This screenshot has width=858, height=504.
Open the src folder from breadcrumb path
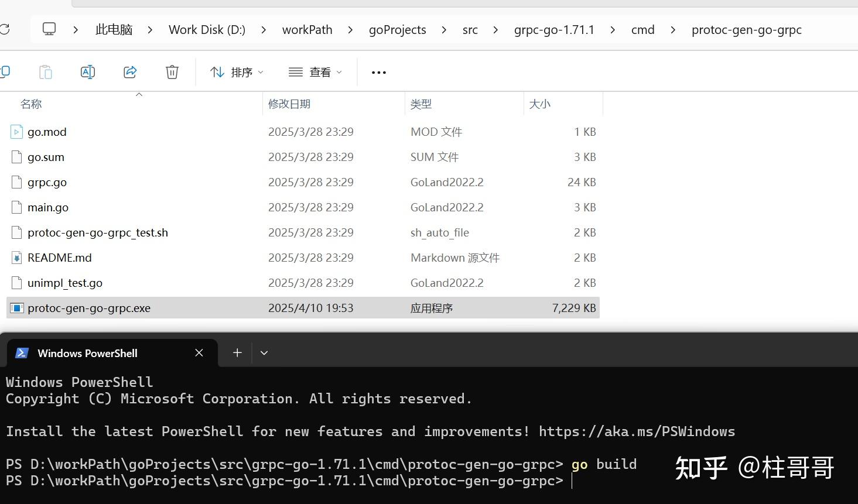click(x=470, y=29)
